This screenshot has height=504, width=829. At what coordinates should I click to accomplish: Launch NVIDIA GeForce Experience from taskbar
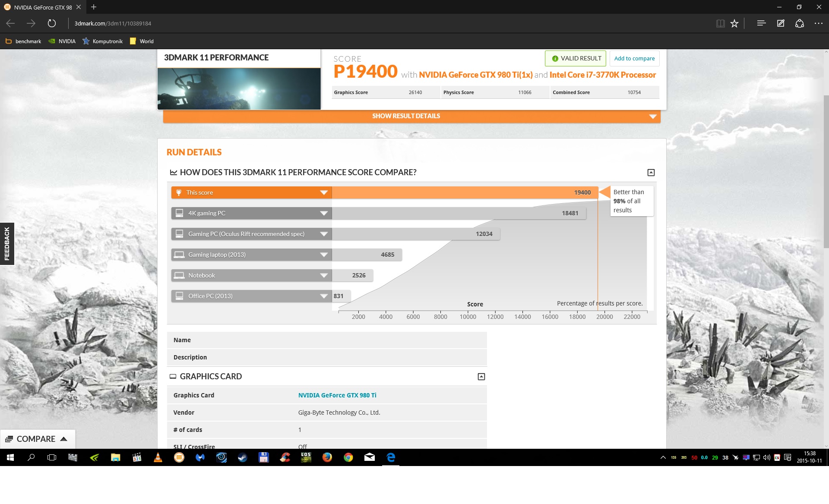(94, 457)
